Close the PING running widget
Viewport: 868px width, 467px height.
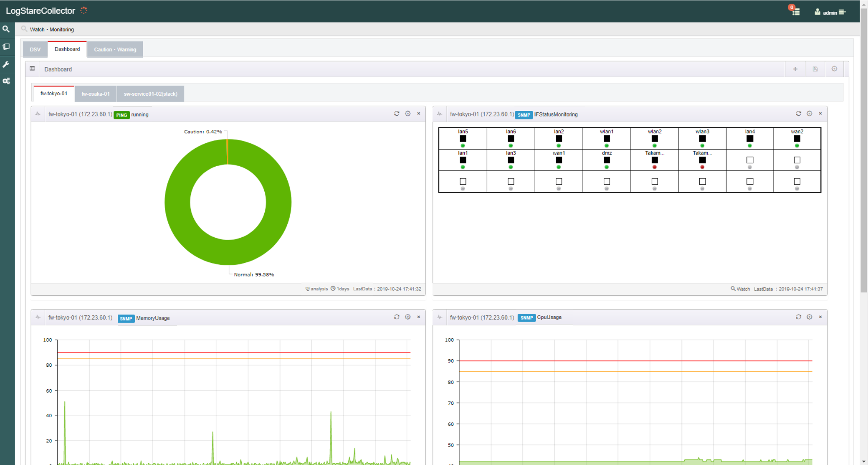tap(419, 114)
